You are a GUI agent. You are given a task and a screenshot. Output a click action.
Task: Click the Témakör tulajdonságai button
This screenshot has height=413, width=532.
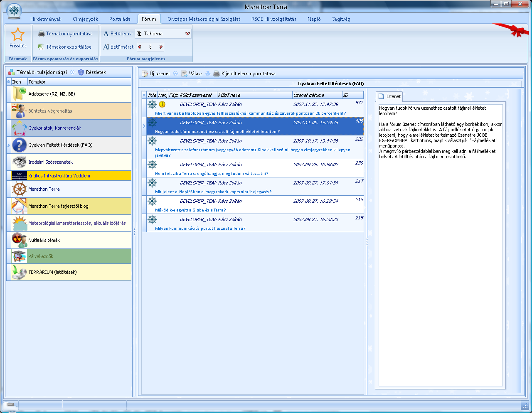coord(38,72)
